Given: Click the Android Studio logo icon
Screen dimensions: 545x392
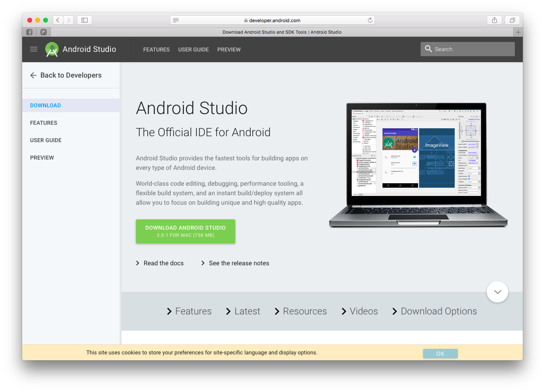Looking at the screenshot, I should tap(52, 49).
